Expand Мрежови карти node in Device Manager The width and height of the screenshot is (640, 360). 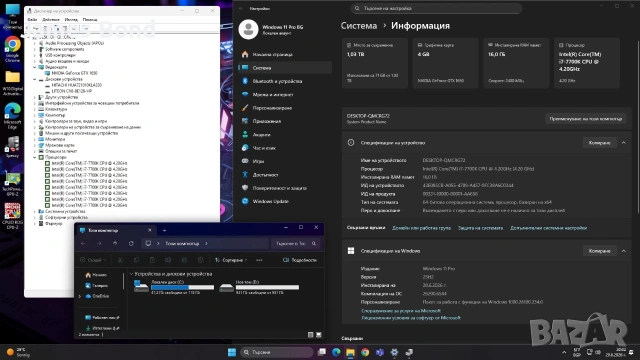click(x=35, y=145)
